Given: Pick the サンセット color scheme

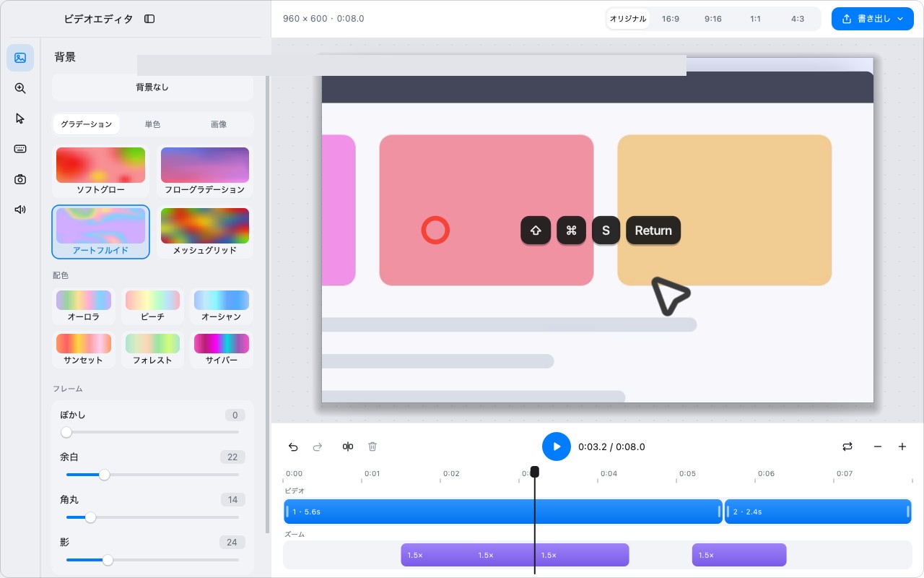Looking at the screenshot, I should pos(84,350).
